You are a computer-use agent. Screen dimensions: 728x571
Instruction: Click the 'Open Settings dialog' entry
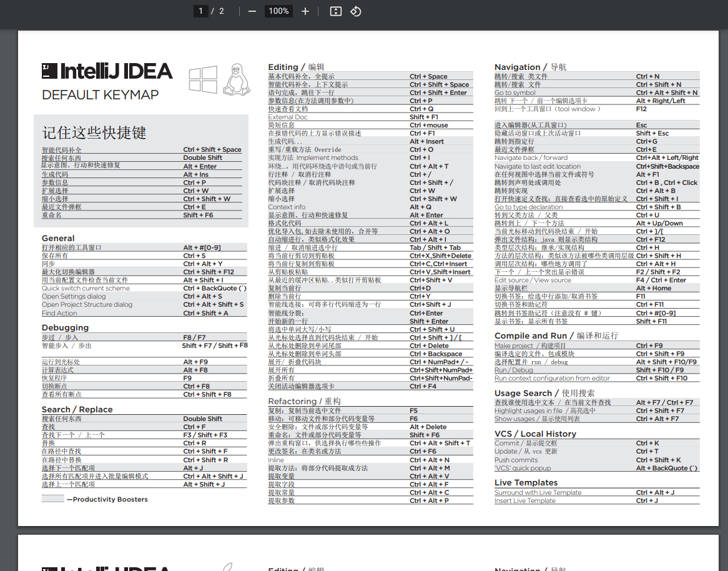(74, 297)
